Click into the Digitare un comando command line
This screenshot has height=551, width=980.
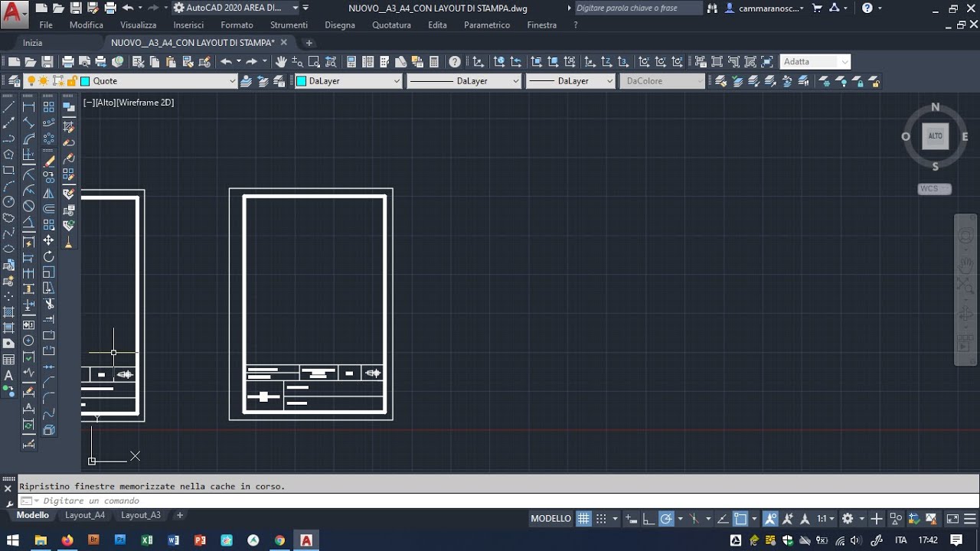[498, 500]
